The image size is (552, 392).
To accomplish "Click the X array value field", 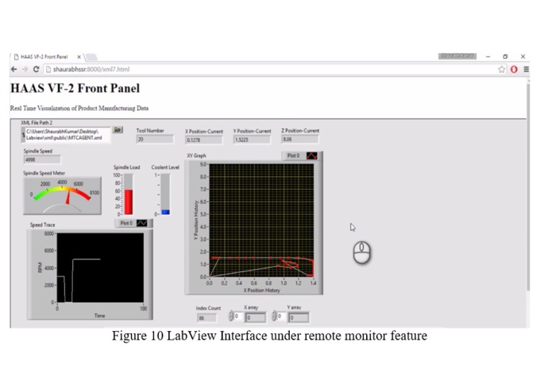I will [255, 318].
